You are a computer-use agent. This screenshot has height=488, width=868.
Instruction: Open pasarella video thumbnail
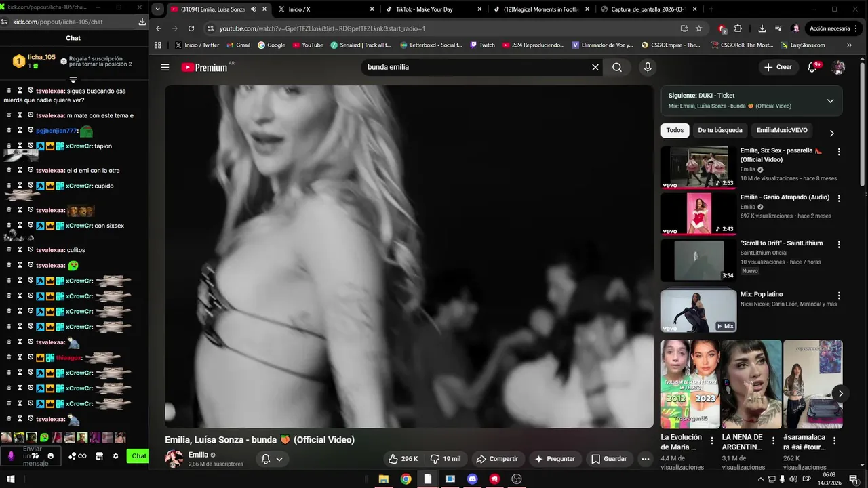coord(698,167)
